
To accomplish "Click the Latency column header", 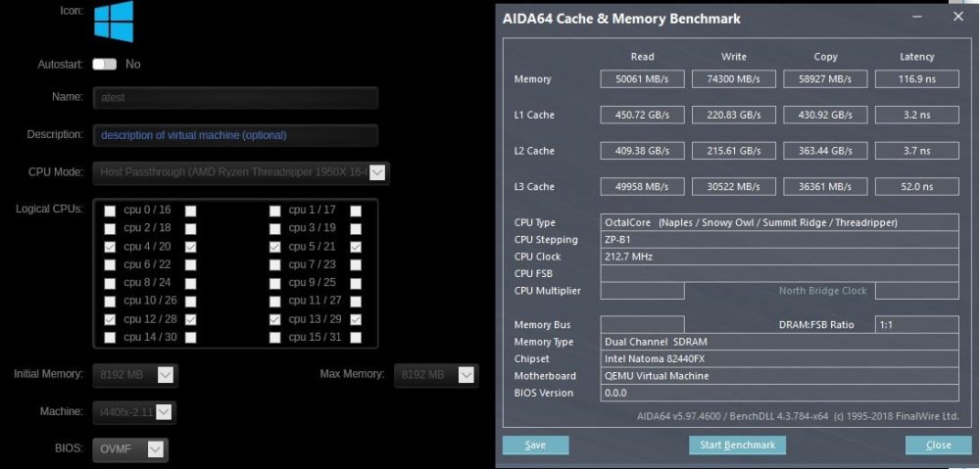I will tap(917, 57).
